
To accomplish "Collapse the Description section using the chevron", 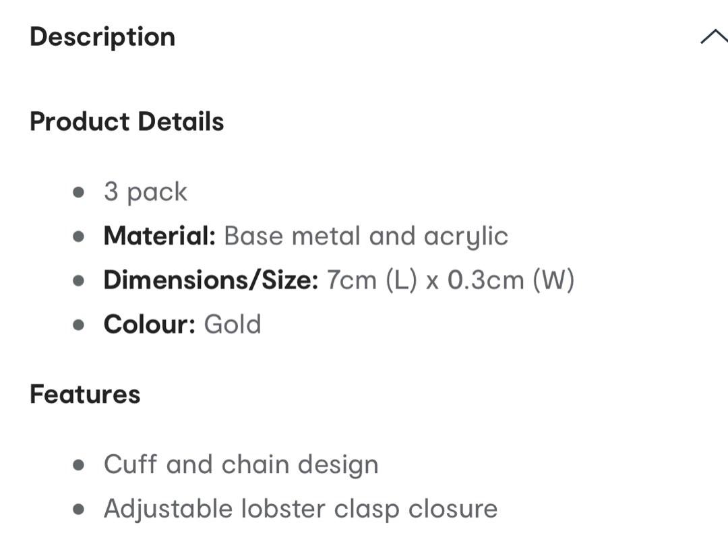I will (712, 37).
